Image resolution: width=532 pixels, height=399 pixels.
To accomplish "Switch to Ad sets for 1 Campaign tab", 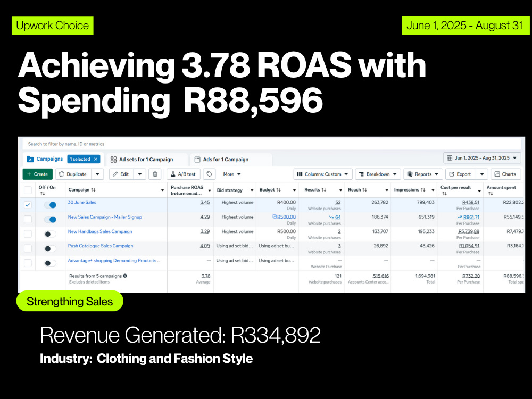I will point(146,159).
